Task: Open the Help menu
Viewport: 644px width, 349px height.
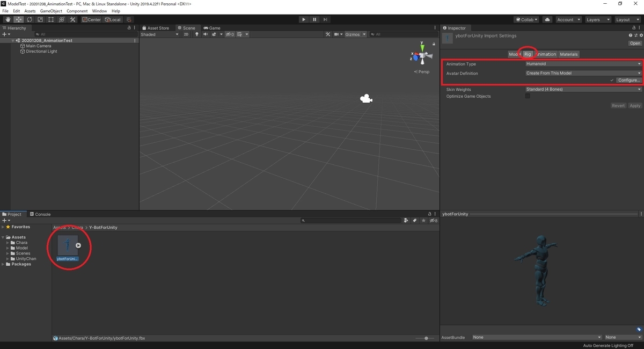Action: pyautogui.click(x=116, y=11)
